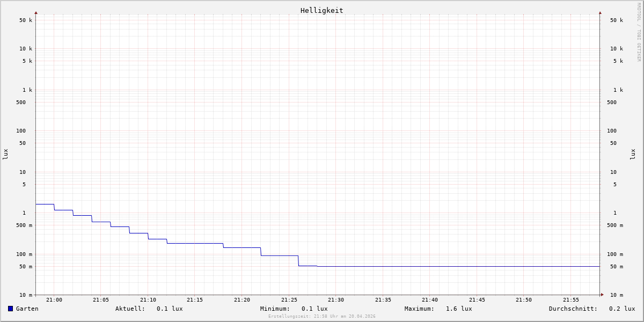Select the 21:45 time axis label
Image resolution: width=644 pixels, height=322 pixels.
coord(477,300)
